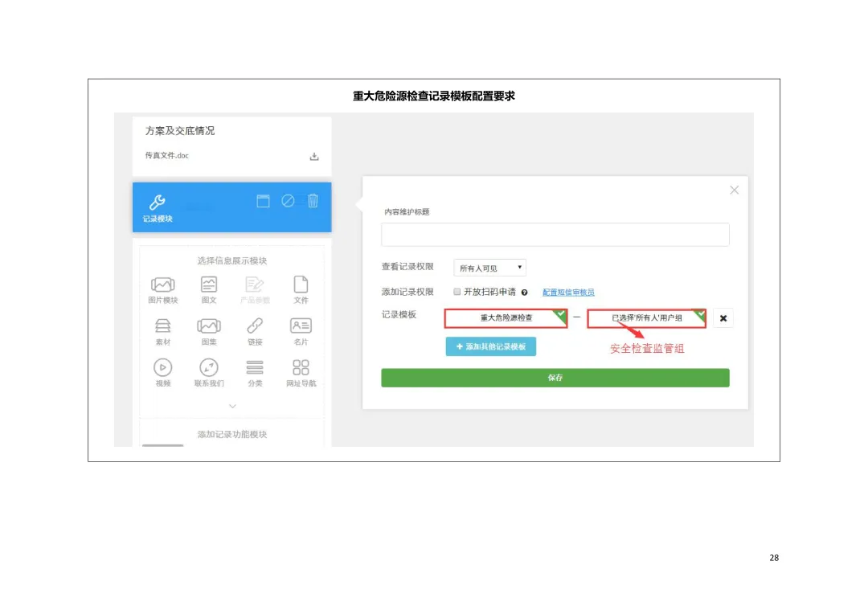The width and height of the screenshot is (868, 614).
Task: Select the 图片模块 icon
Action: pos(162,284)
